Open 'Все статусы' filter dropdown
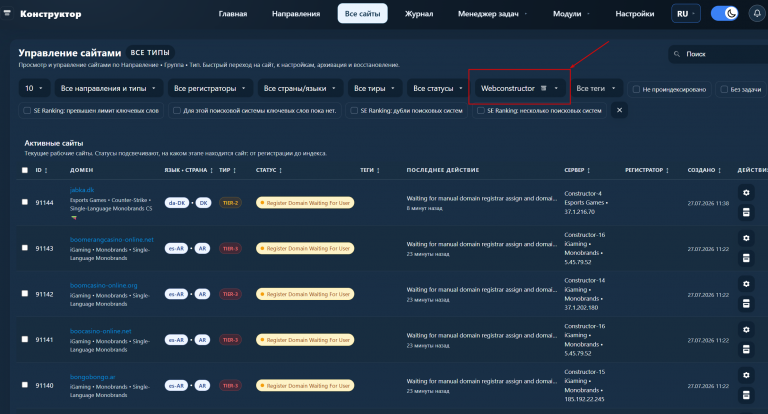The image size is (768, 414). point(438,88)
